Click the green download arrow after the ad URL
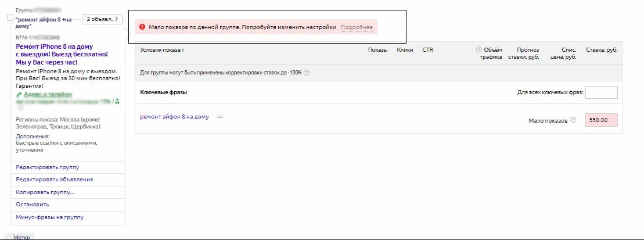The width and height of the screenshot is (644, 240). point(118,101)
